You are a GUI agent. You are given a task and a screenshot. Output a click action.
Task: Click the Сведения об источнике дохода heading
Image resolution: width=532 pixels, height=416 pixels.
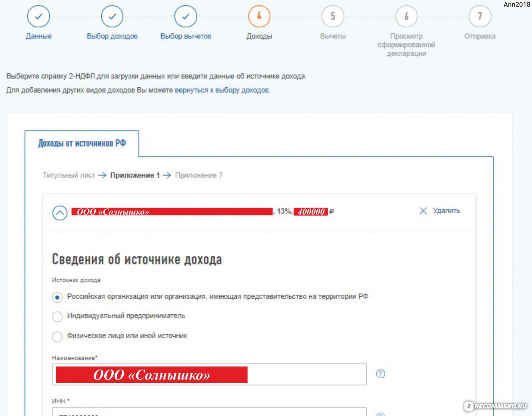(x=137, y=259)
